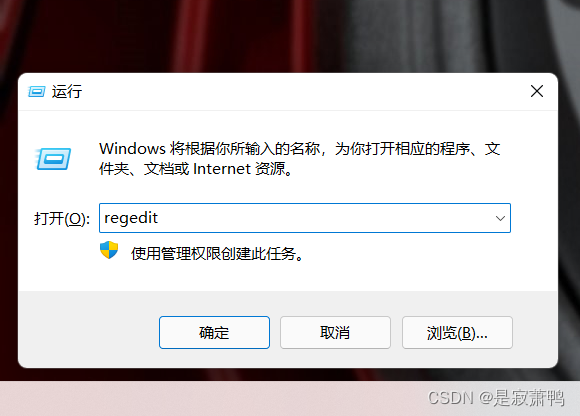The height and width of the screenshot is (416, 580).
Task: Click the first line of the Windows description text
Action: [300, 149]
